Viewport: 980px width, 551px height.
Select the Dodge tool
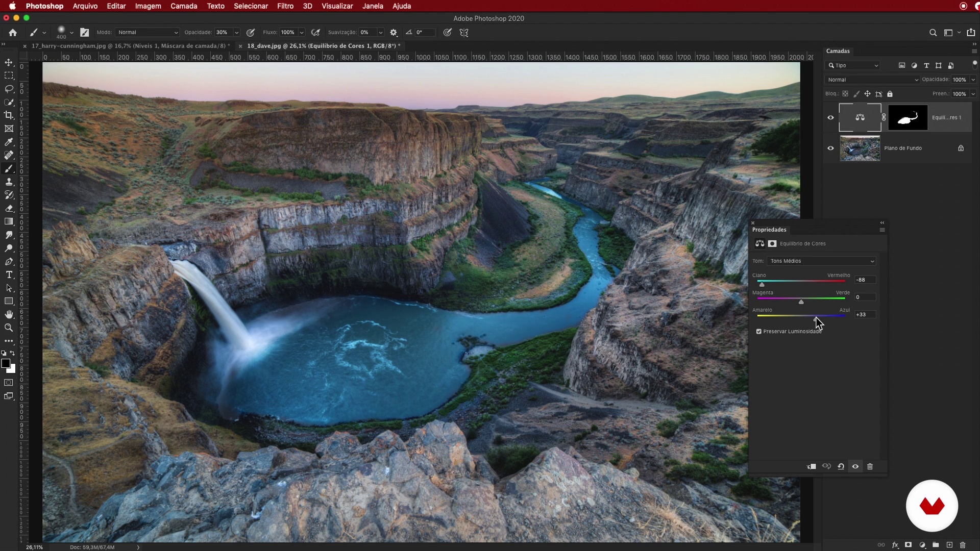coord(9,248)
